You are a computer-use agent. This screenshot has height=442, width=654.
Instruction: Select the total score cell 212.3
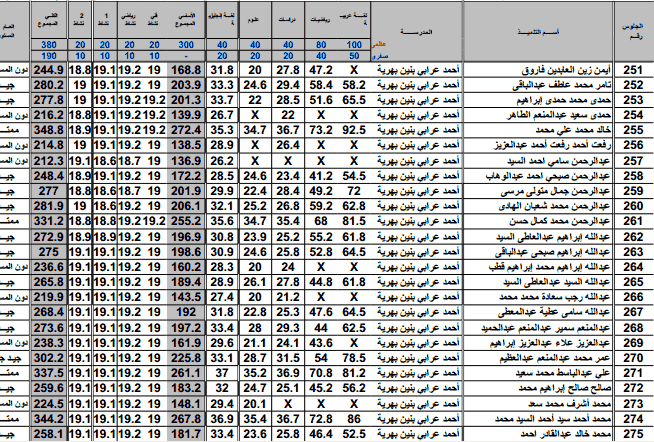[49, 161]
